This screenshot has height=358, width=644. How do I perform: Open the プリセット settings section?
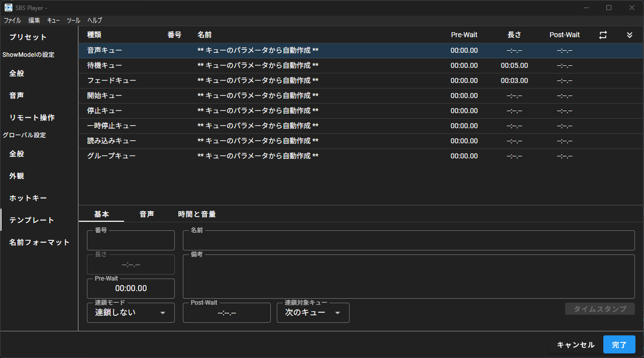(x=27, y=37)
